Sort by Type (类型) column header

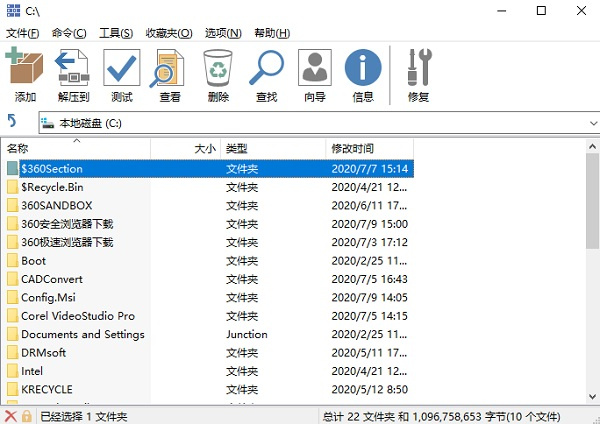coord(273,148)
